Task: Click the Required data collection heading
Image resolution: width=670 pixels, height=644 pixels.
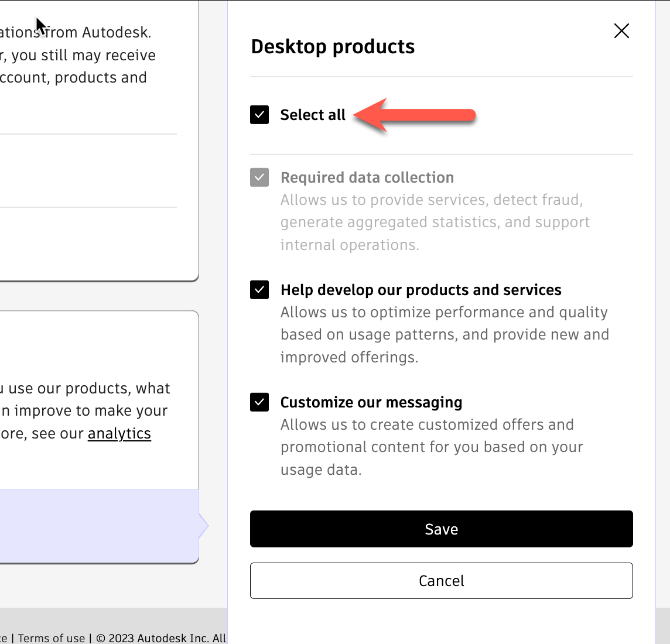Action: coord(367,177)
